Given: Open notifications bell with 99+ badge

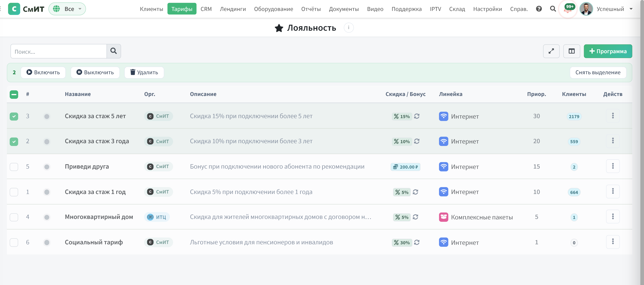Looking at the screenshot, I should [568, 9].
